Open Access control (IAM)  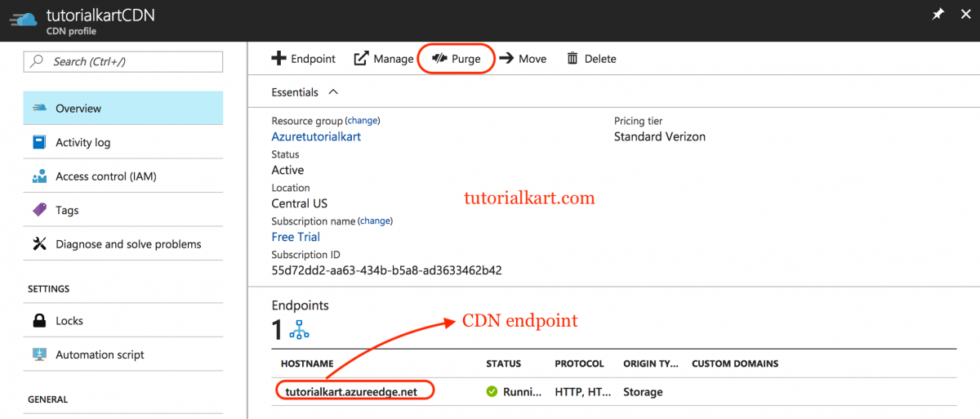tap(123, 176)
